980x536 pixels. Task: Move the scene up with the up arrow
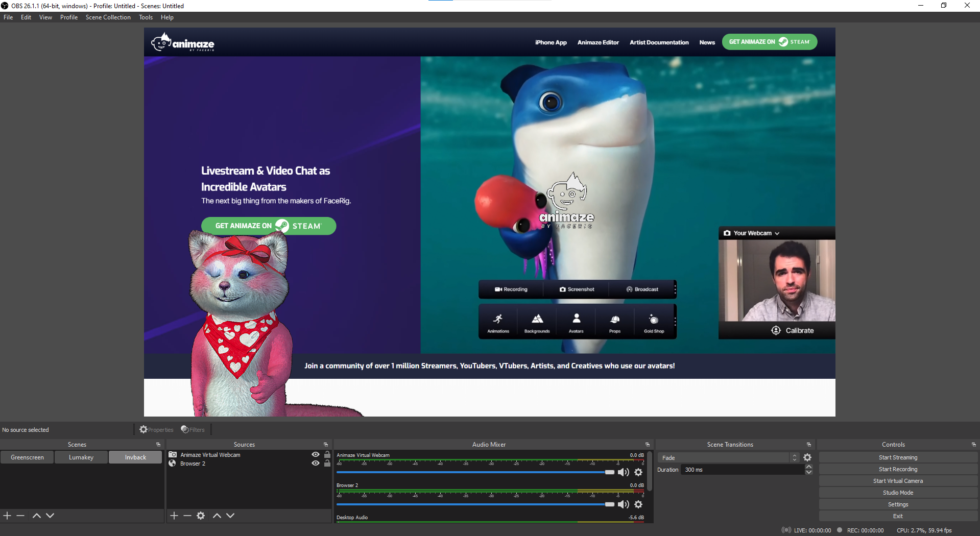[x=37, y=516]
